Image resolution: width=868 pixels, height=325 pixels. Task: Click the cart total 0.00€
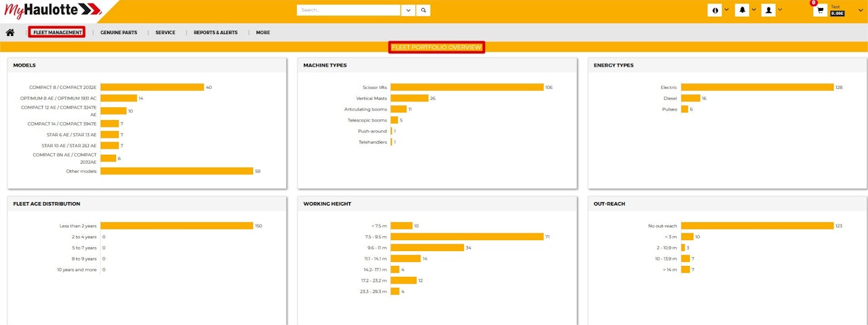[837, 13]
